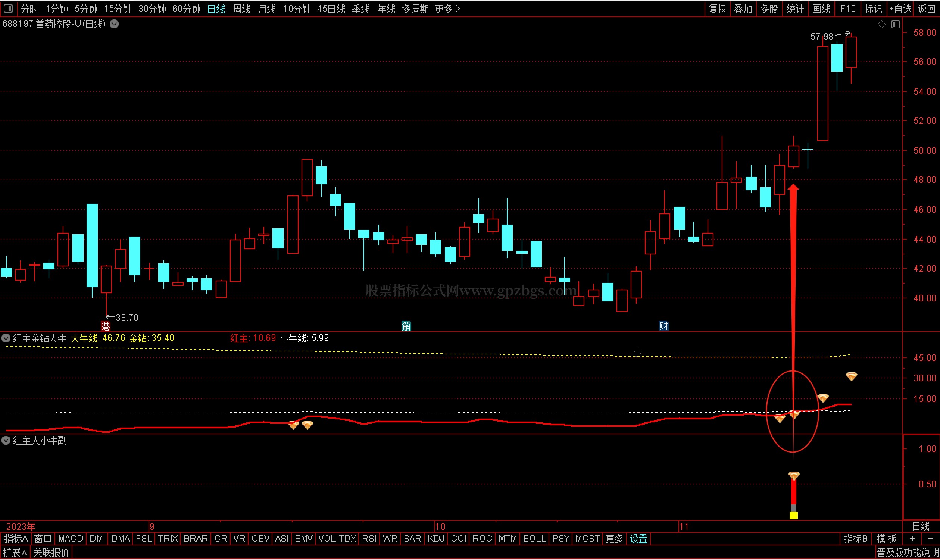Click the 财 marker under the chart
940x560 pixels.
pos(664,326)
